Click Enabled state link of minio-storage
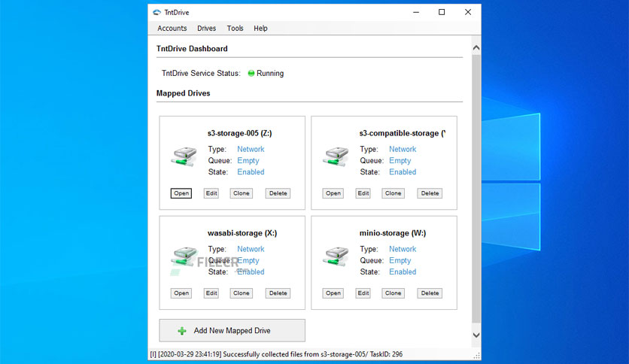629x364 pixels. 403,271
